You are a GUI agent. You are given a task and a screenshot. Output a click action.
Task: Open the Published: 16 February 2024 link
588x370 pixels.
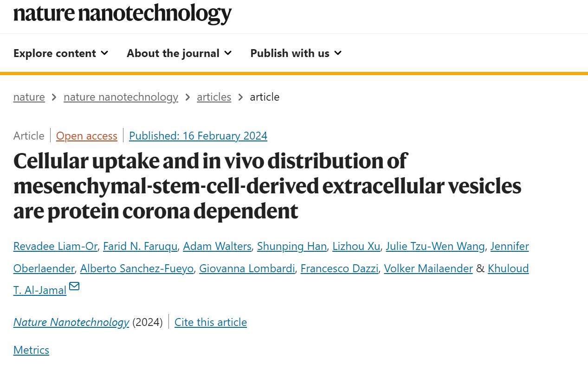click(198, 136)
